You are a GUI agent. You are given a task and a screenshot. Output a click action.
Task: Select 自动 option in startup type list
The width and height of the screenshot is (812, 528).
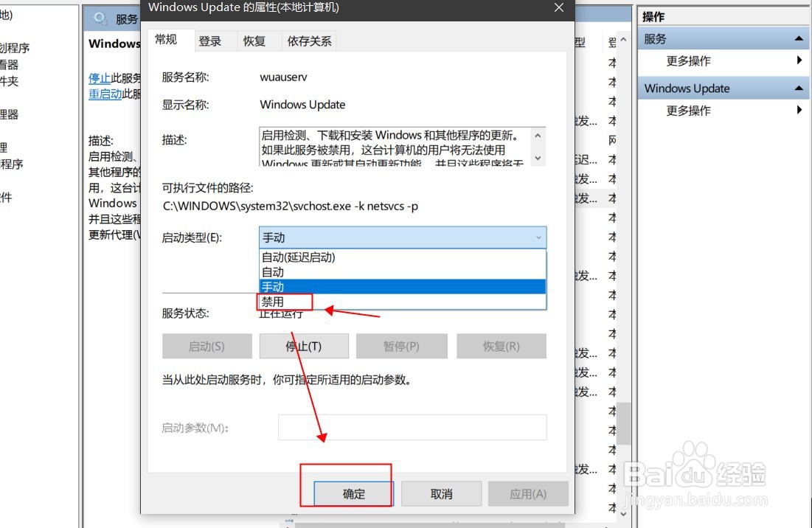[x=403, y=272]
